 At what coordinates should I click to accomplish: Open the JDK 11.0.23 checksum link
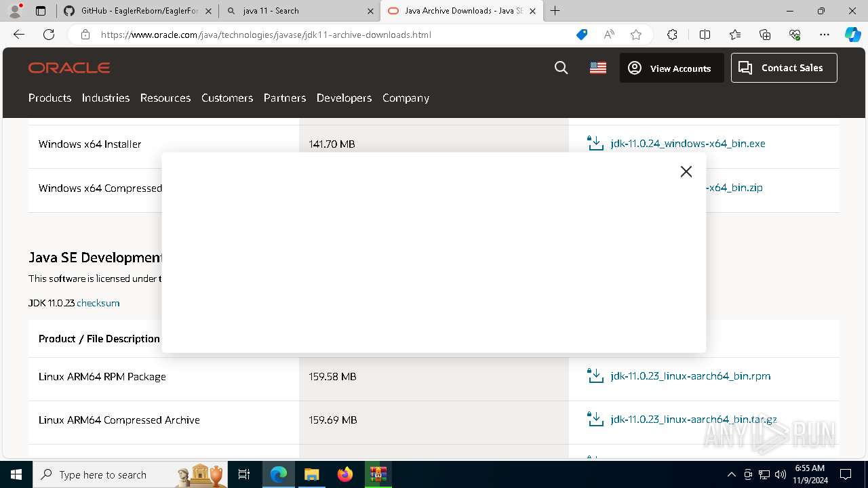coord(98,303)
